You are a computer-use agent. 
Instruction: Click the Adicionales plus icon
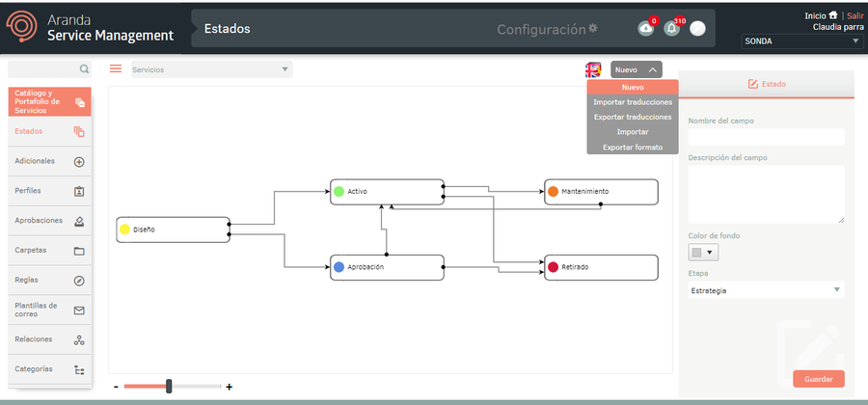pyautogui.click(x=79, y=162)
